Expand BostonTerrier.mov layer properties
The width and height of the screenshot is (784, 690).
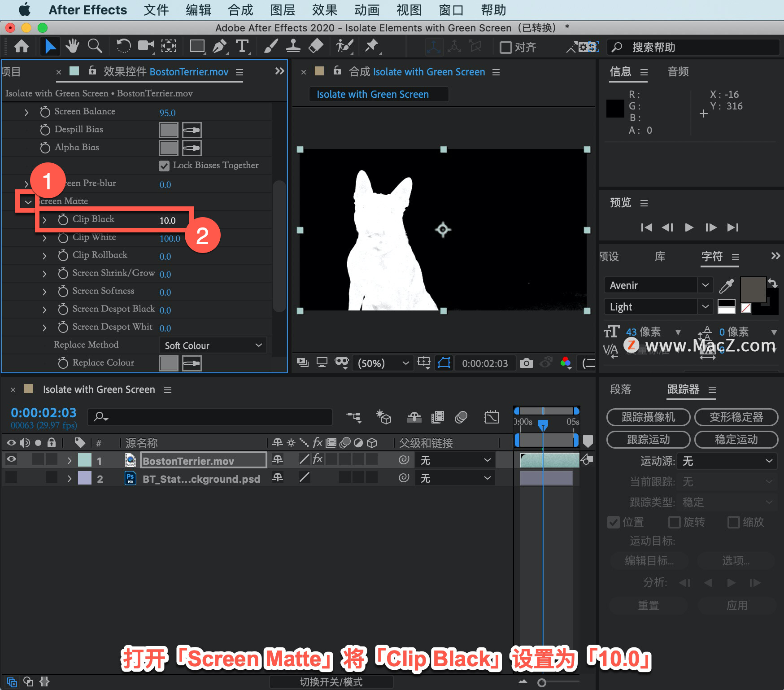click(70, 460)
